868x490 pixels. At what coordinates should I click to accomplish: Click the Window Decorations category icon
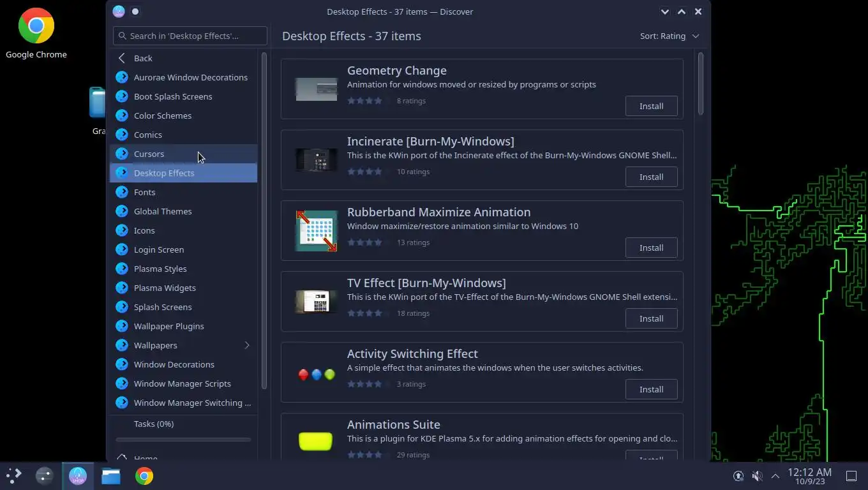point(122,364)
